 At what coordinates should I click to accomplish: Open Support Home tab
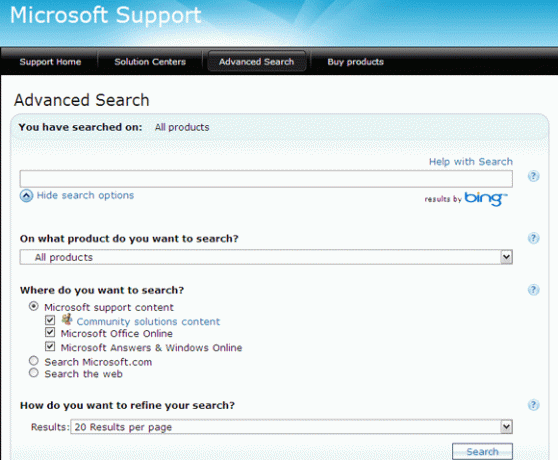50,62
